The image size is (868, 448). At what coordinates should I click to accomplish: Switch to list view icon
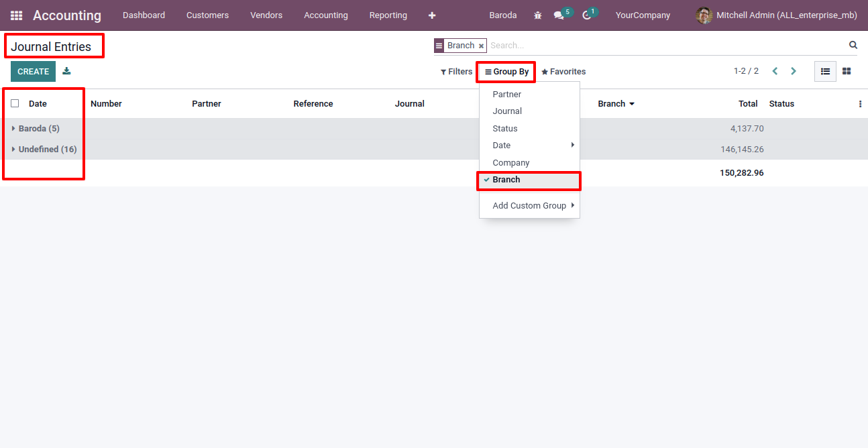pyautogui.click(x=825, y=71)
